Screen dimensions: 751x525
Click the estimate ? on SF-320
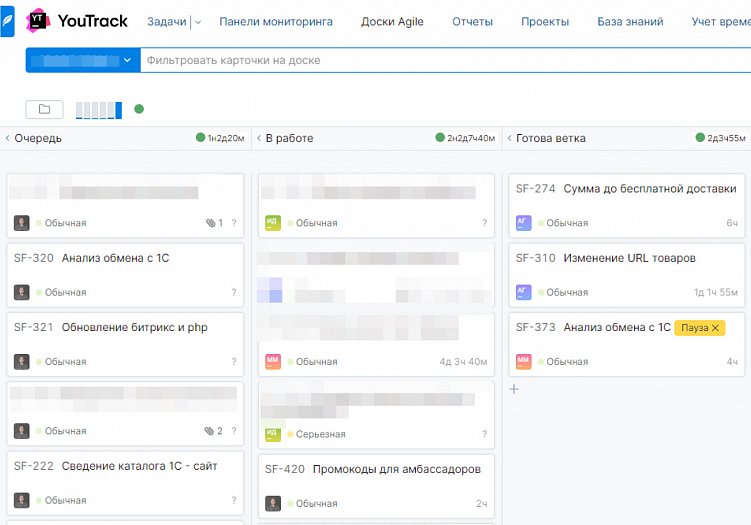click(234, 292)
